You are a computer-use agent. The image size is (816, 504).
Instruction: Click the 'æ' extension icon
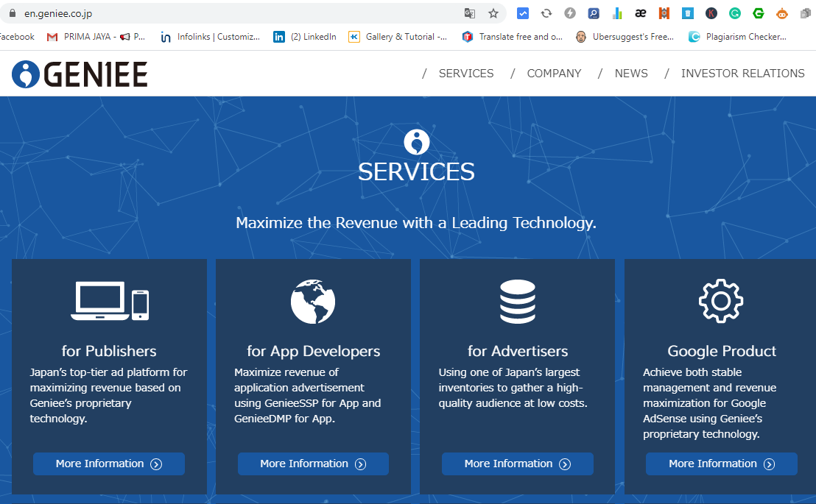pos(641,13)
